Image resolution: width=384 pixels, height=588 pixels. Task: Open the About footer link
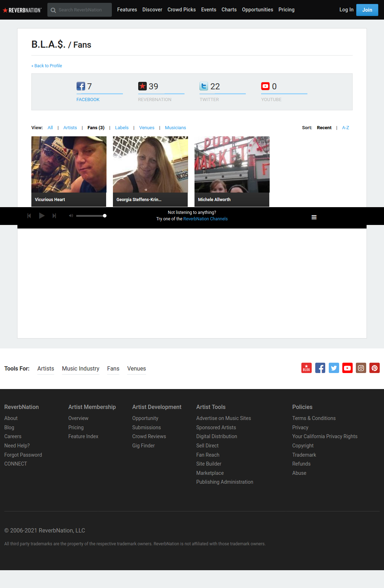coord(11,418)
